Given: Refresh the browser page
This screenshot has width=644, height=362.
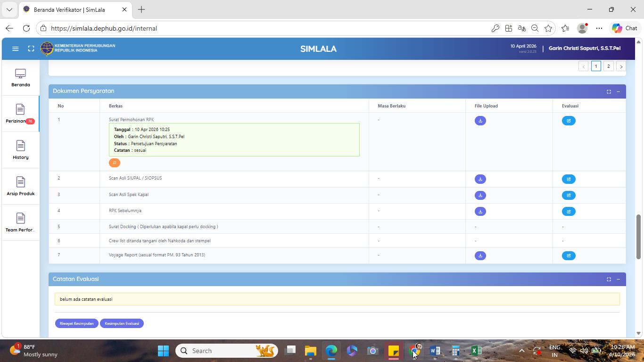Looking at the screenshot, I should click(26, 28).
